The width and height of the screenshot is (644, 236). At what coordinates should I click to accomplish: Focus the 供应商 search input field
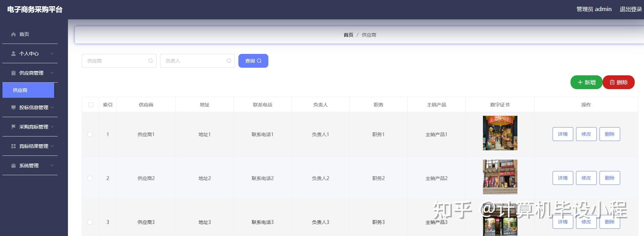click(119, 61)
